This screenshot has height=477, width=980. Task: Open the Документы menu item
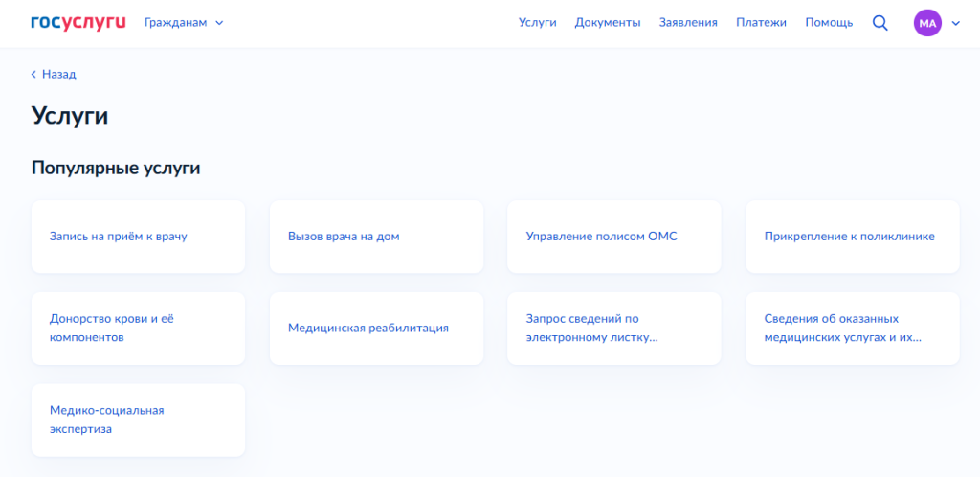[x=608, y=23]
